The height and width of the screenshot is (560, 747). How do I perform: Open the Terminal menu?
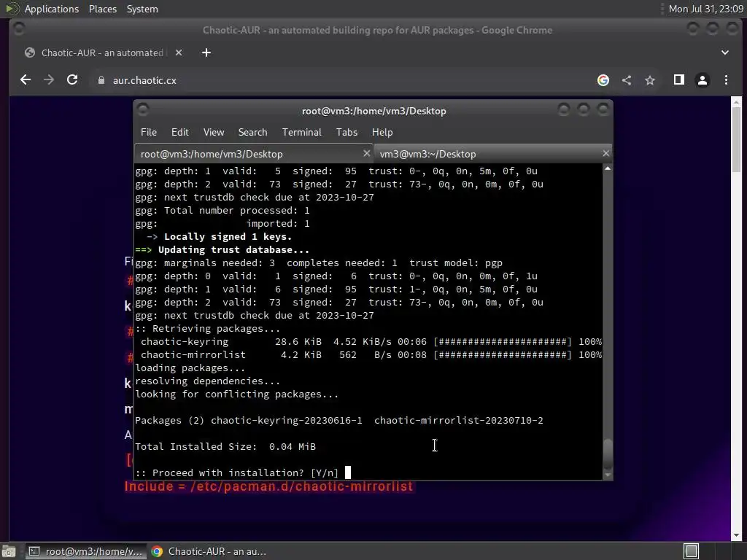301,132
